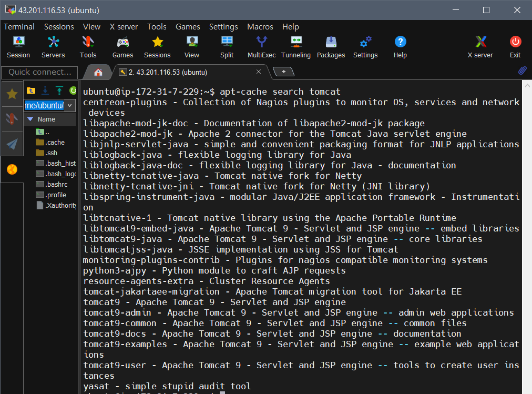Open the Terminal menu

19,26
